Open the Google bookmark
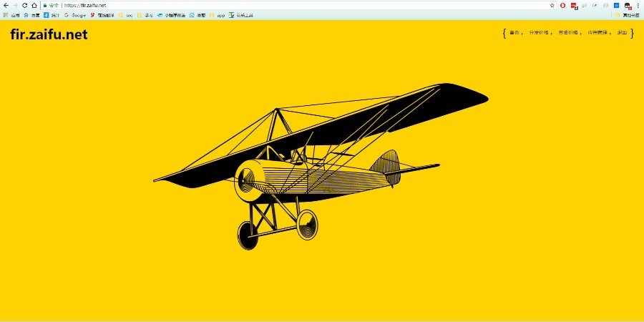Screen dimensions: 644x322 click(76, 15)
